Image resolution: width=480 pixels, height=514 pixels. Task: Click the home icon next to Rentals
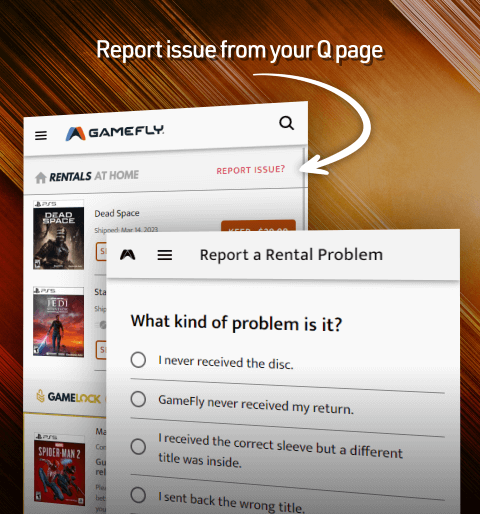point(41,177)
